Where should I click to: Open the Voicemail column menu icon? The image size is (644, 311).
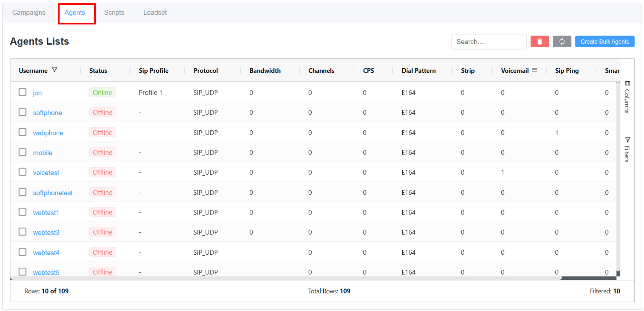[535, 70]
